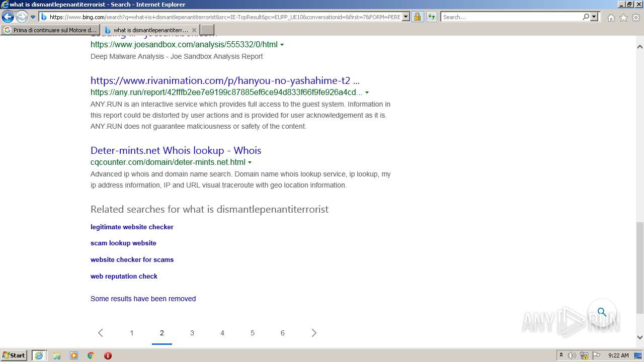This screenshot has height=362, width=644.
Task: Open the media player taskbar icon
Action: (x=74, y=355)
